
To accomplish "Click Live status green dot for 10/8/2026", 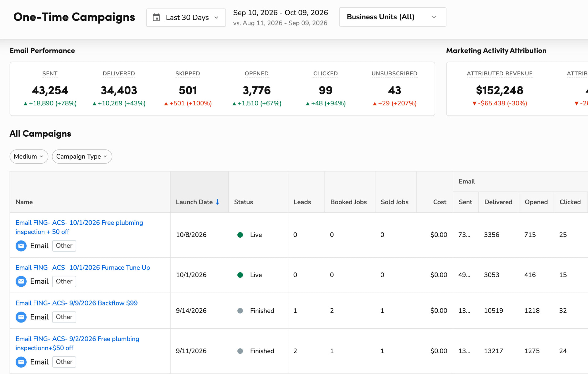I will [x=240, y=235].
